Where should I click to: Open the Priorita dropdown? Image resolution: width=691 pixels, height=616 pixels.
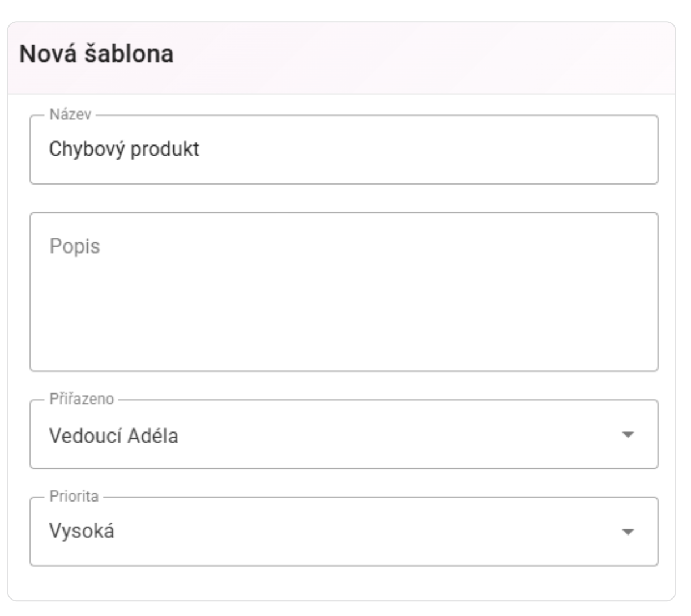tap(344, 532)
